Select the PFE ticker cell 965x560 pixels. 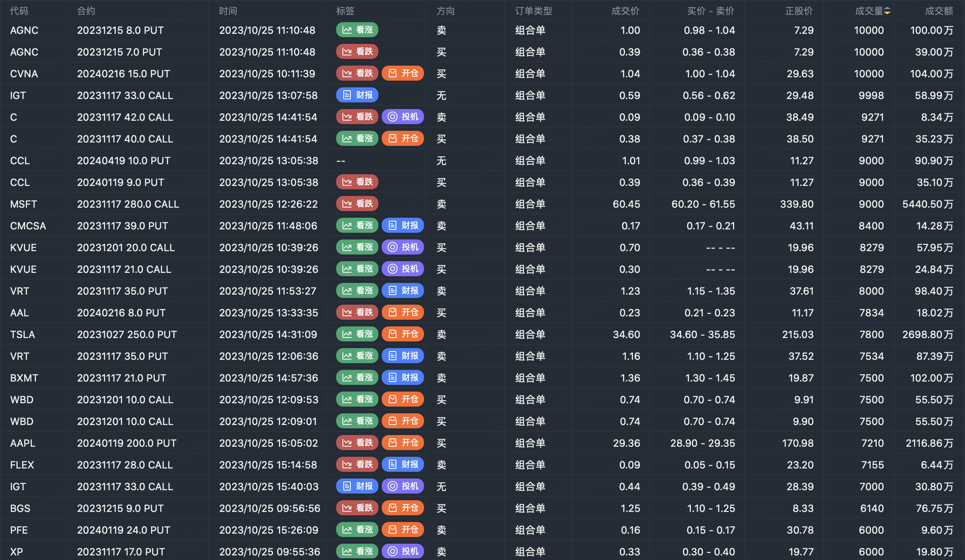pyautogui.click(x=19, y=530)
